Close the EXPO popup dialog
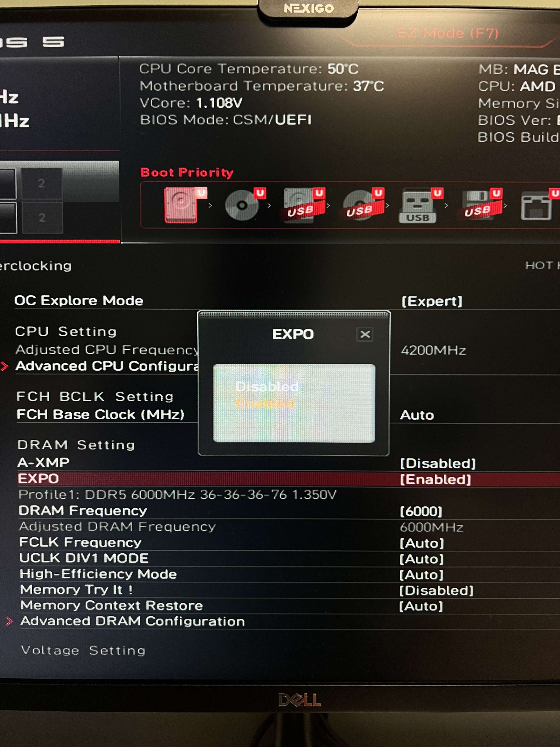The width and height of the screenshot is (560, 747). (x=365, y=334)
